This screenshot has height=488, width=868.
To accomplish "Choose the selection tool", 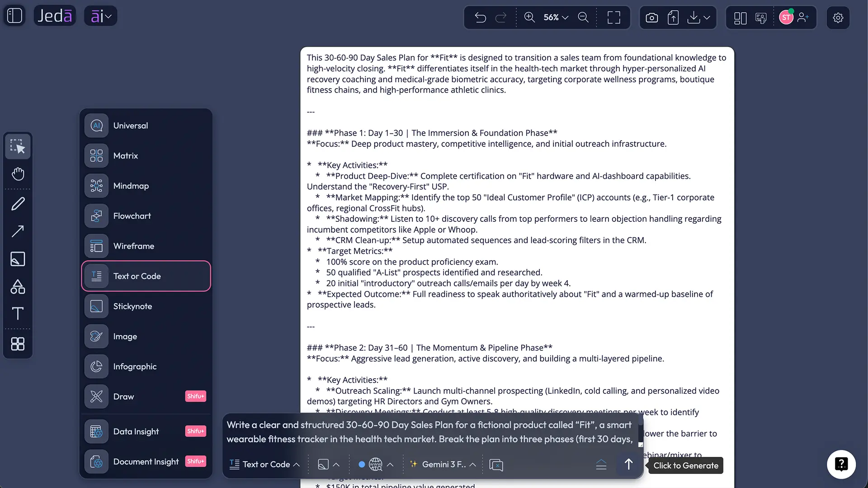I will tap(18, 146).
